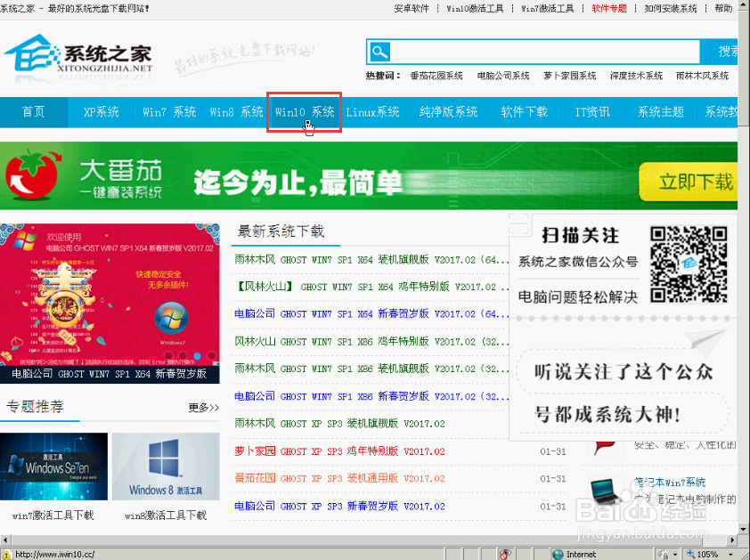Screen dimensions: 750x560
Task: Open the 纯净版系统 navigation tab
Action: pos(449,112)
